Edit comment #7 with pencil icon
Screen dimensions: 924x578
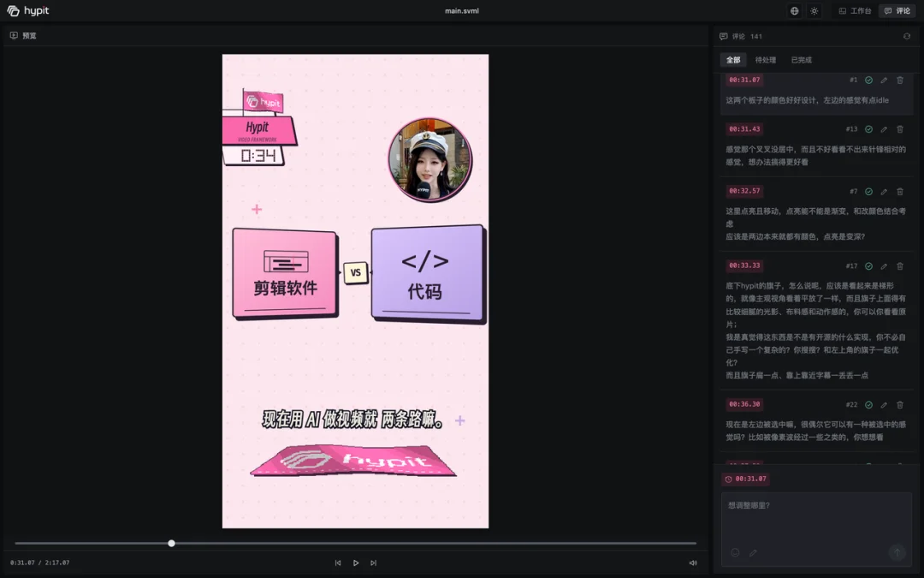click(x=884, y=192)
